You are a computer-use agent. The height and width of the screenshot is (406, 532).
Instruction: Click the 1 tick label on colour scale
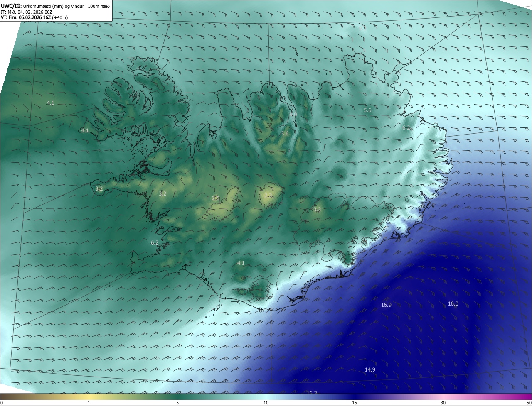click(89, 403)
